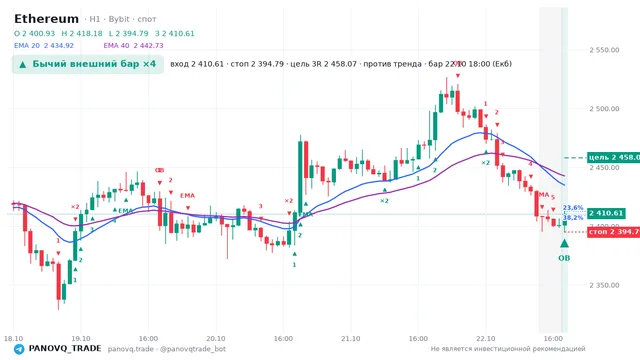Click the red 'MA' label beside the red 5
Image resolution: width=640 pixels, height=360 pixels.
pos(544,195)
